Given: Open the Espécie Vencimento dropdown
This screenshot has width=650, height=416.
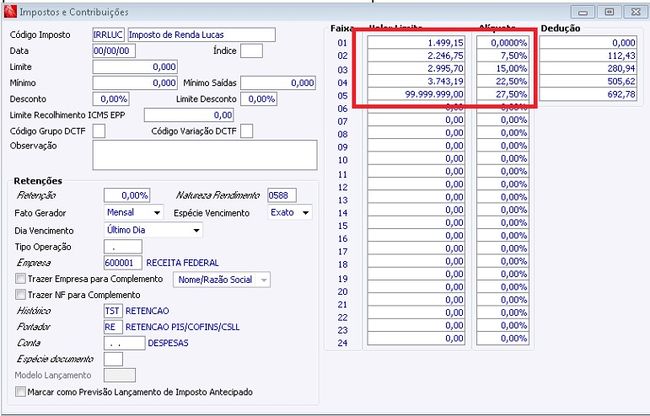Looking at the screenshot, I should pos(290,213).
